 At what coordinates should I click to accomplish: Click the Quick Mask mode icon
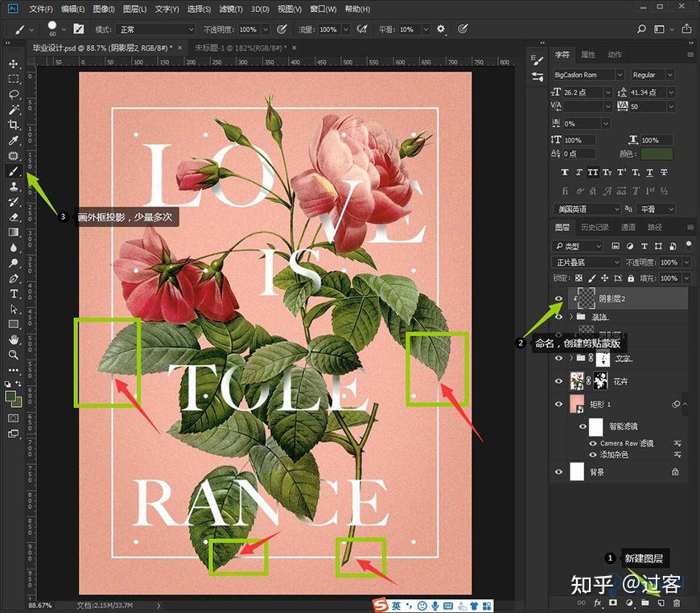[14, 418]
